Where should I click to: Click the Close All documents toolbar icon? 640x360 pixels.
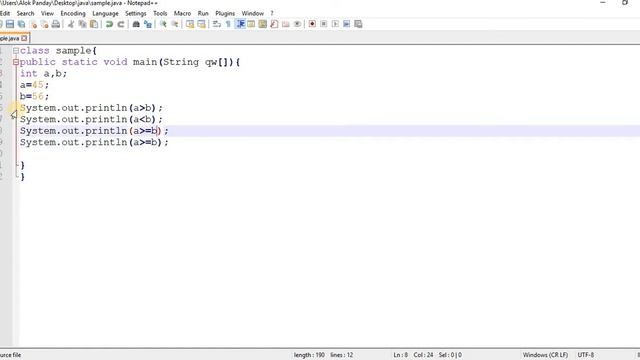[x=44, y=24]
